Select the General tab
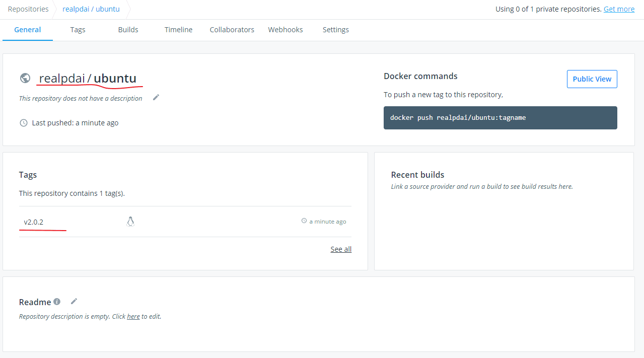This screenshot has height=358, width=644. coord(28,30)
